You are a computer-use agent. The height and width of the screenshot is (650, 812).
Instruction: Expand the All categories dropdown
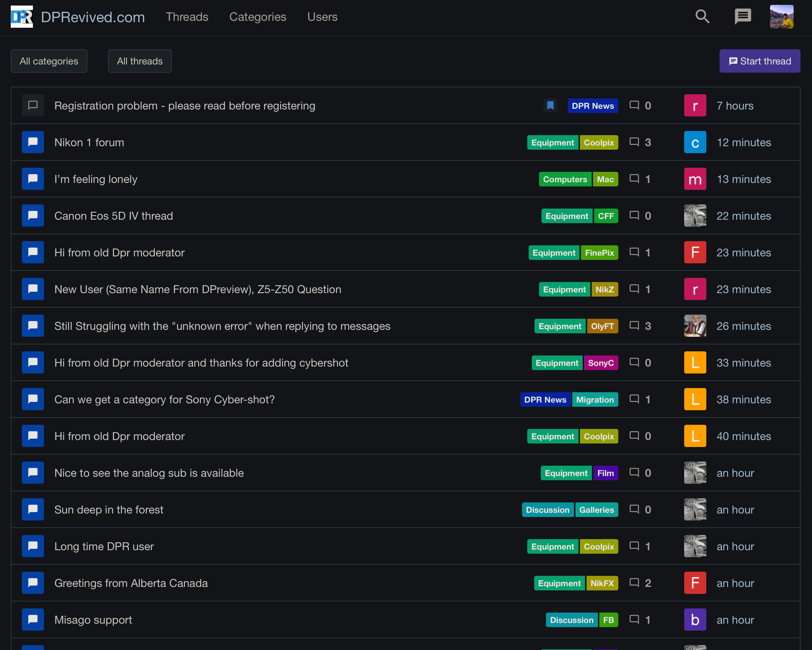point(49,61)
